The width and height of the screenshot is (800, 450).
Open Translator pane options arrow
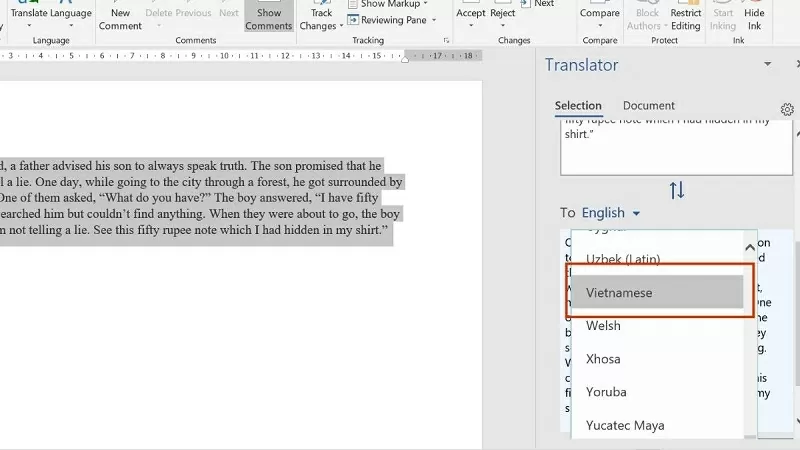[768, 65]
